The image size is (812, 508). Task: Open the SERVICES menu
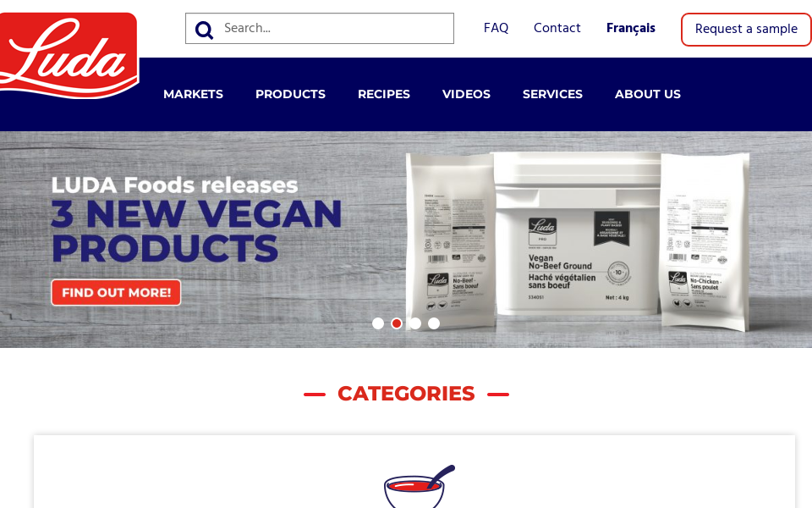pos(552,94)
